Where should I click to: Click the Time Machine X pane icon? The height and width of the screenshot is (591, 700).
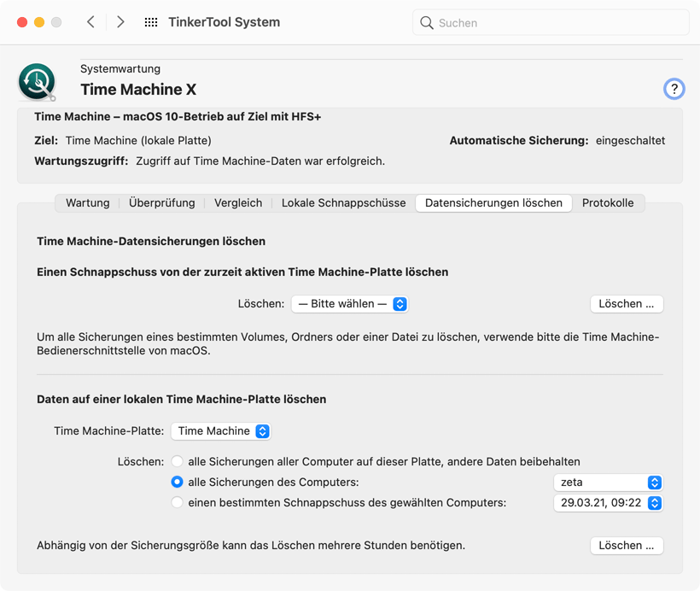37,82
